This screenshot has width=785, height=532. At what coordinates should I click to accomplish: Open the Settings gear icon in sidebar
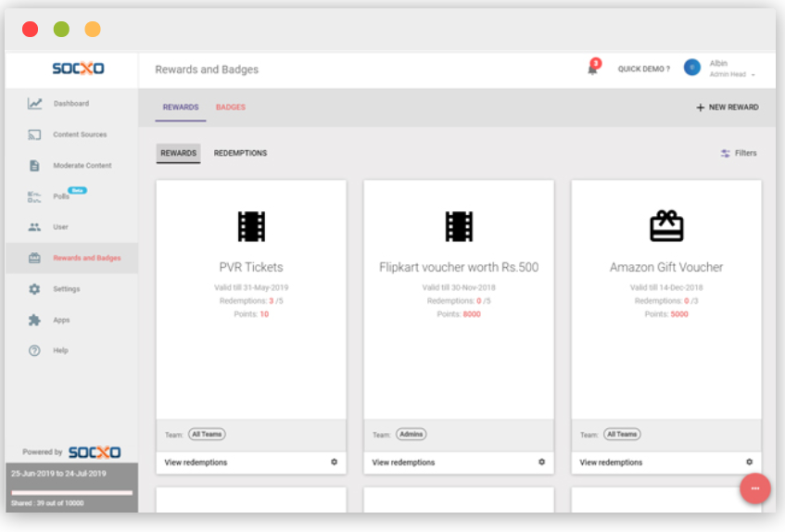[34, 289]
